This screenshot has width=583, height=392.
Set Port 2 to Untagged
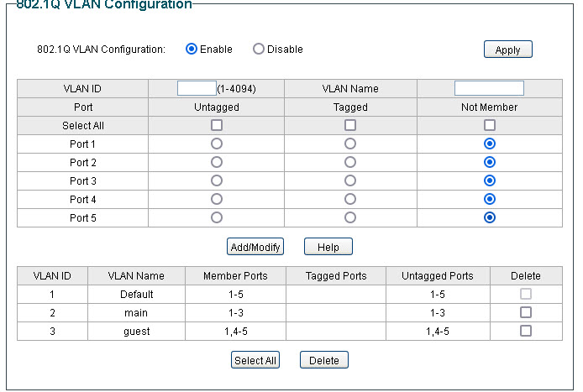click(217, 162)
